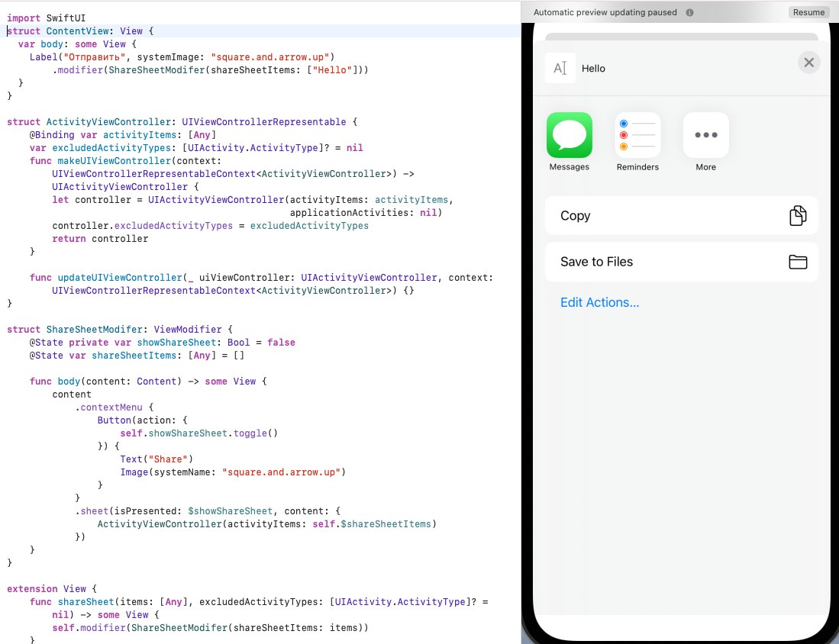
Task: Click "applicationActivities: nil)" line
Action: point(366,213)
